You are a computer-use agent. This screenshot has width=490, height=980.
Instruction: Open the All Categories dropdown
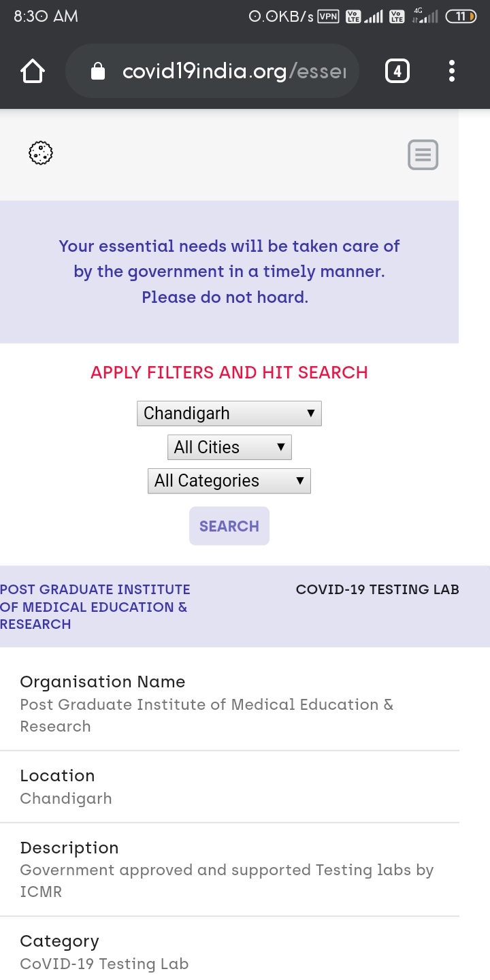[x=229, y=481]
